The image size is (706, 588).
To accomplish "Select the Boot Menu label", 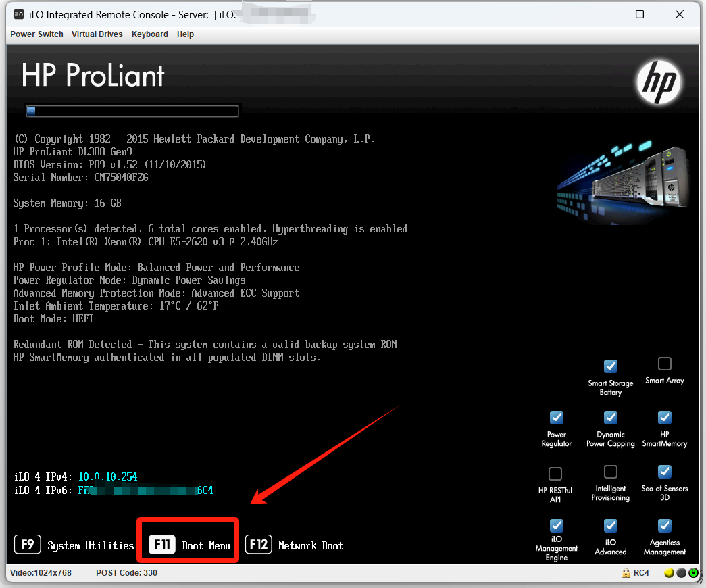I will (x=206, y=545).
